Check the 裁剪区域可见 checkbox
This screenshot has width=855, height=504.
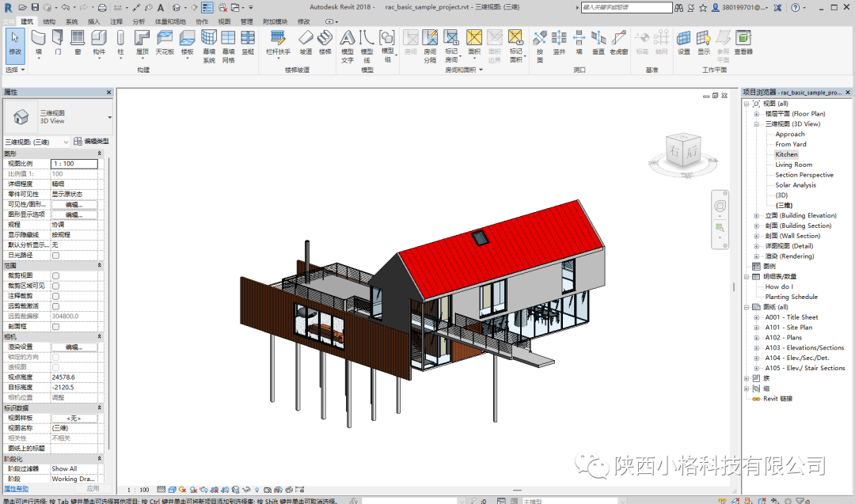pyautogui.click(x=55, y=286)
